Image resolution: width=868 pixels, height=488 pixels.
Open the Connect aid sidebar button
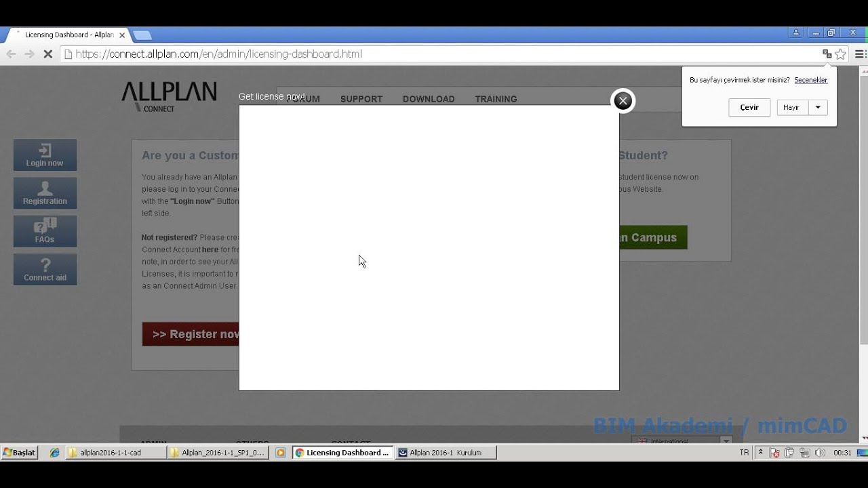[45, 270]
